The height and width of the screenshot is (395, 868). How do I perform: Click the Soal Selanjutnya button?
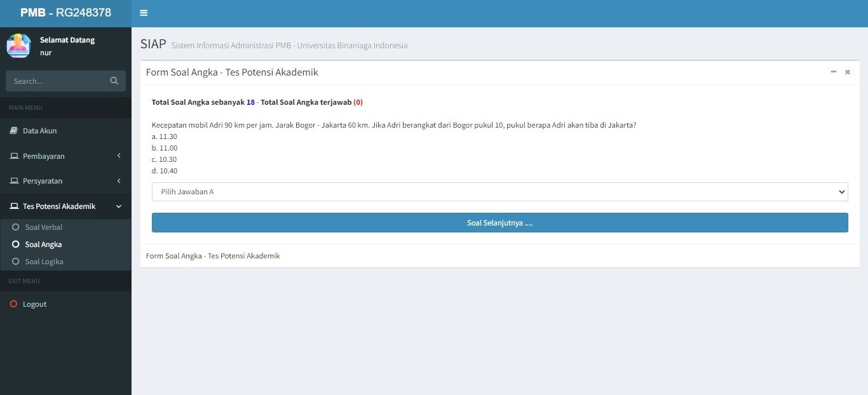499,223
